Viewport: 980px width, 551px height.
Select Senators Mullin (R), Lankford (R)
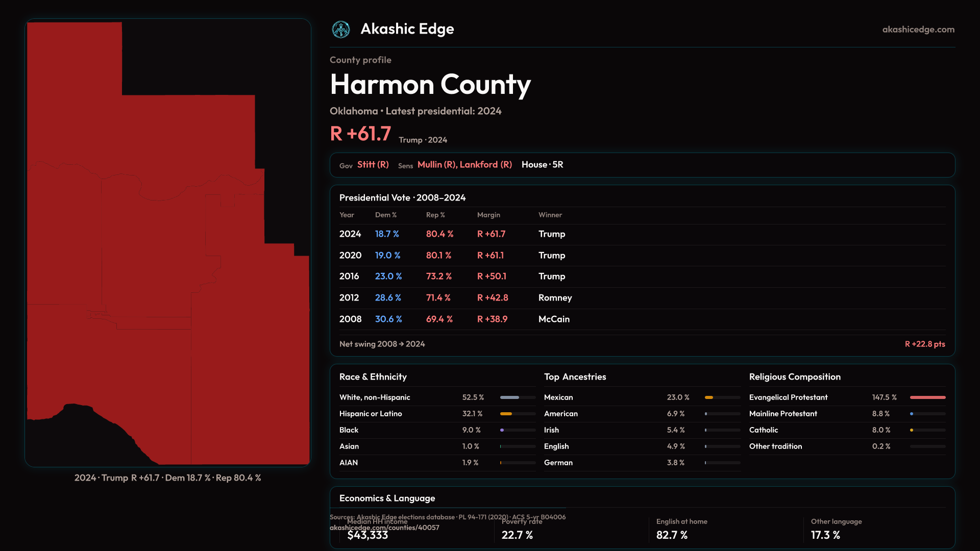coord(464,165)
